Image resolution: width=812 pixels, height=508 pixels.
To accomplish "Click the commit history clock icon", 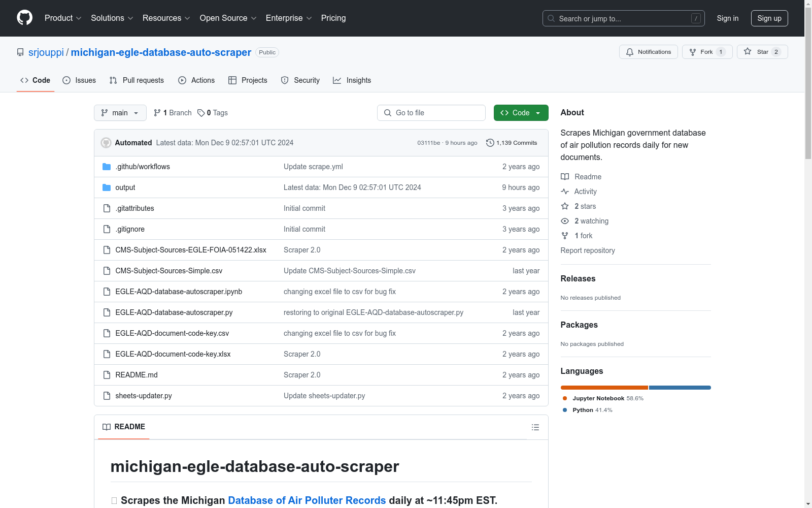I will 490,143.
